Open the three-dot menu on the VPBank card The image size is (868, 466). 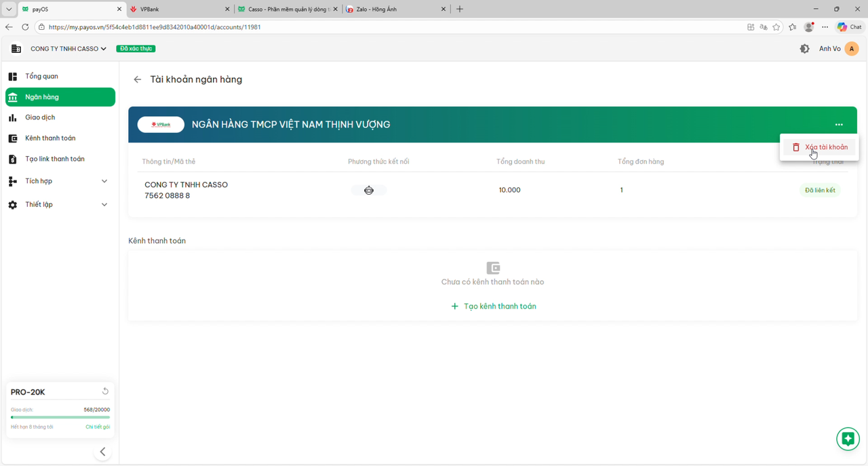coord(839,124)
